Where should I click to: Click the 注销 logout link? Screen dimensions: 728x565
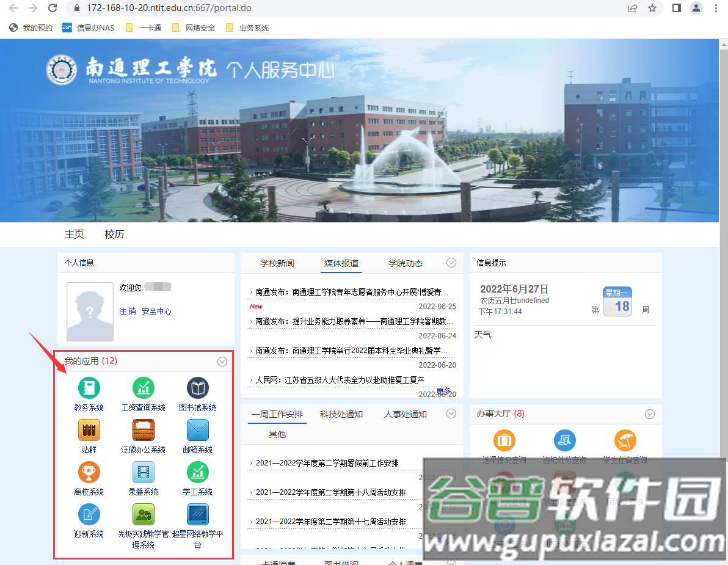click(x=128, y=311)
